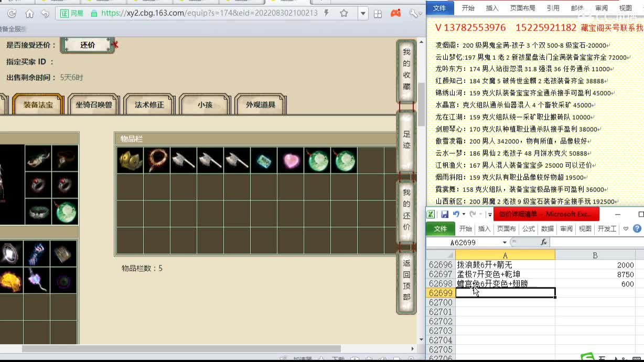Click the green padlock security icon
The width and height of the screenshot is (644, 362).
tap(94, 14)
